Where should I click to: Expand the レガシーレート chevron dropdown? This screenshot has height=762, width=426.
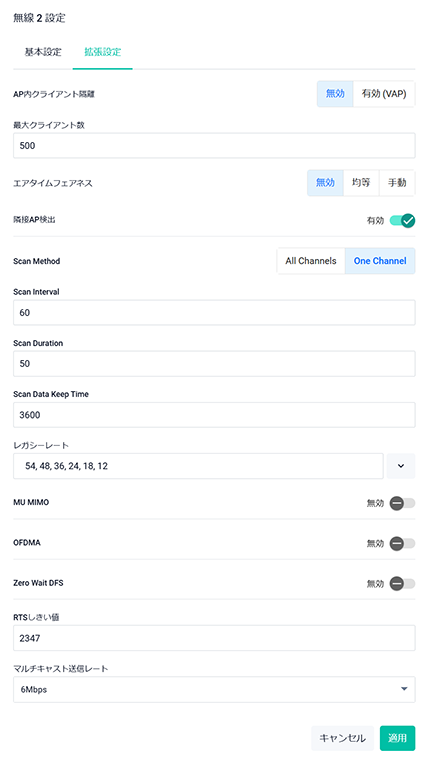[x=401, y=466]
